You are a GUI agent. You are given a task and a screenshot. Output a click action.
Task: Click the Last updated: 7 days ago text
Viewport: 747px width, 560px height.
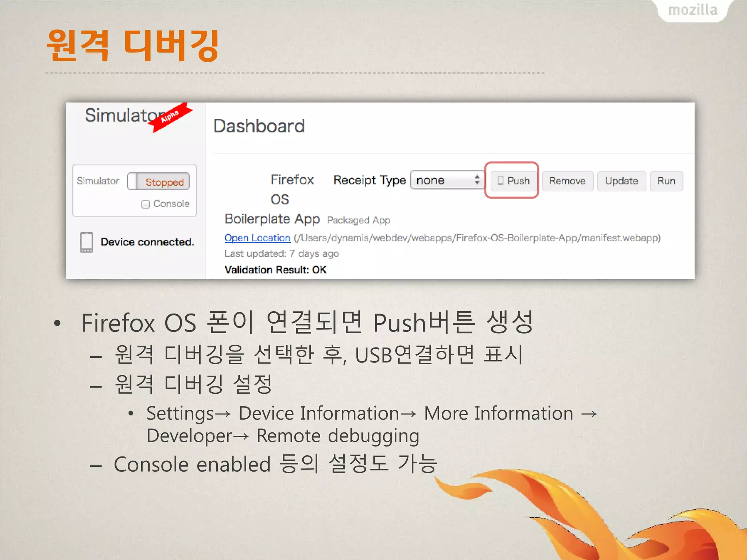(282, 253)
